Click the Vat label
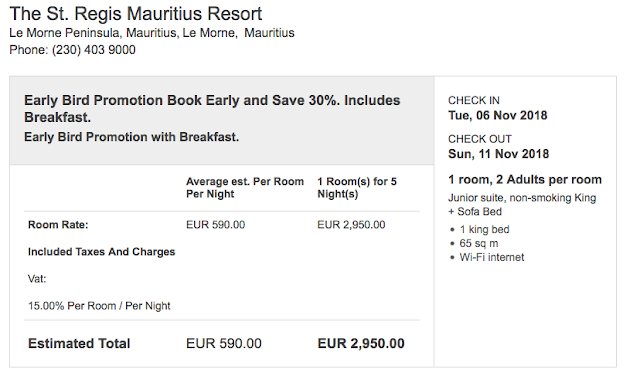This screenshot has height=376, width=640. point(37,279)
